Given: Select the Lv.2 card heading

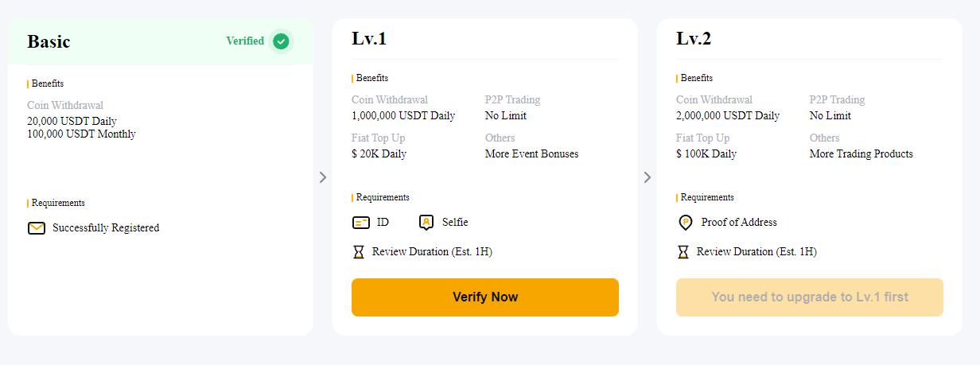Looking at the screenshot, I should pos(694,38).
